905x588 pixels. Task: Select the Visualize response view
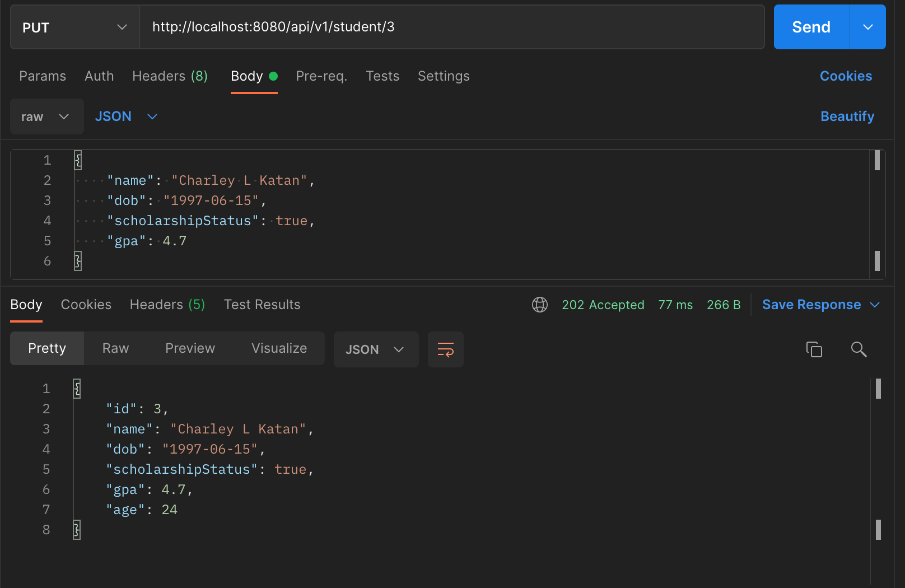tap(279, 348)
